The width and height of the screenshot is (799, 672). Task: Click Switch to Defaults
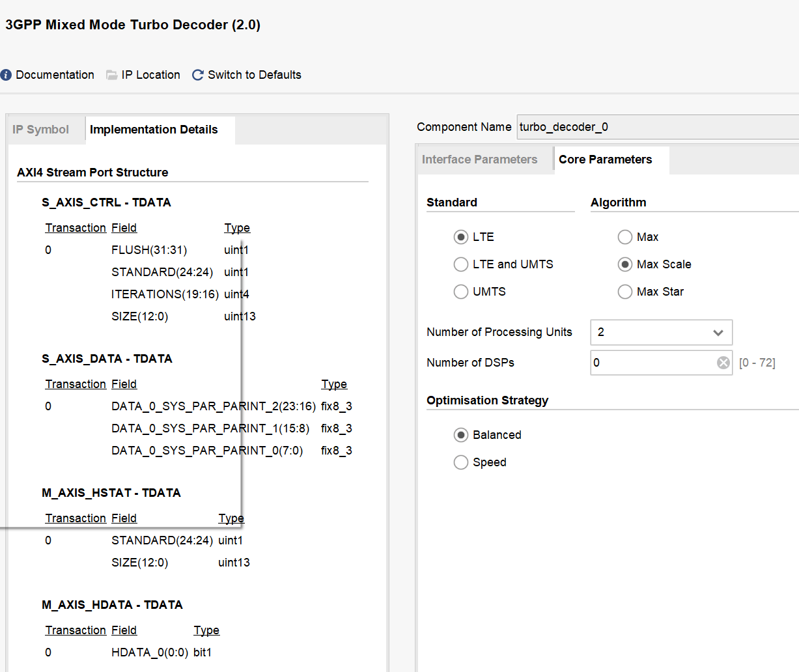point(255,75)
